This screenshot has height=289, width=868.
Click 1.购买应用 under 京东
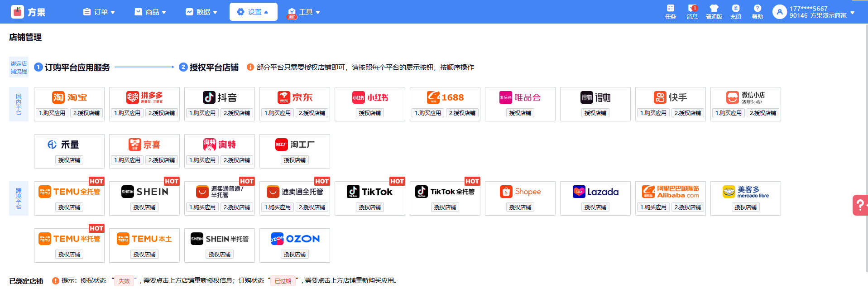pos(278,113)
